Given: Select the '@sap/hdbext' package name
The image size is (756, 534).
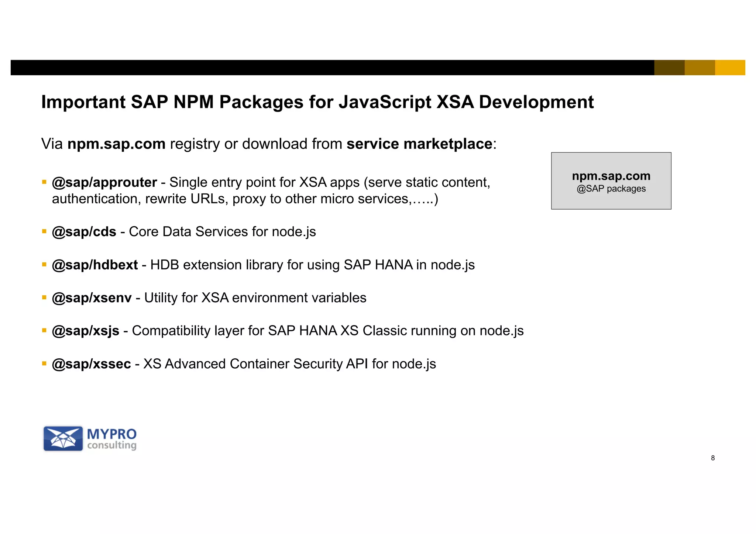Looking at the screenshot, I should (x=95, y=265).
